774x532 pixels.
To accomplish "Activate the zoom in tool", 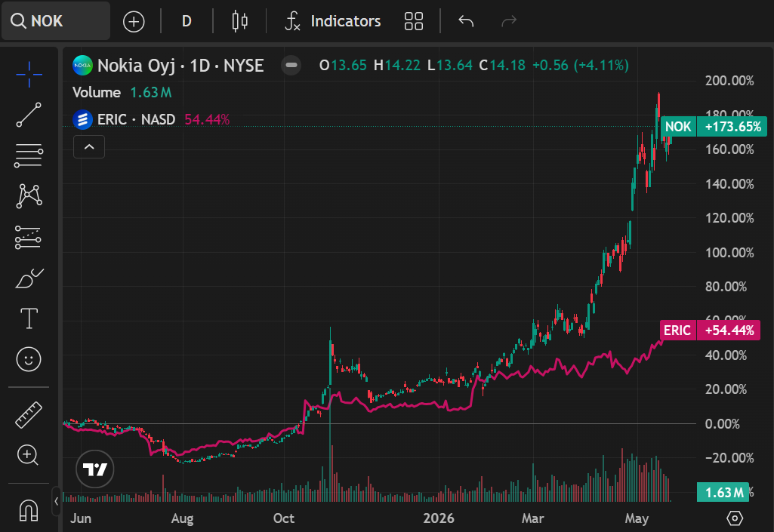I will [x=28, y=455].
